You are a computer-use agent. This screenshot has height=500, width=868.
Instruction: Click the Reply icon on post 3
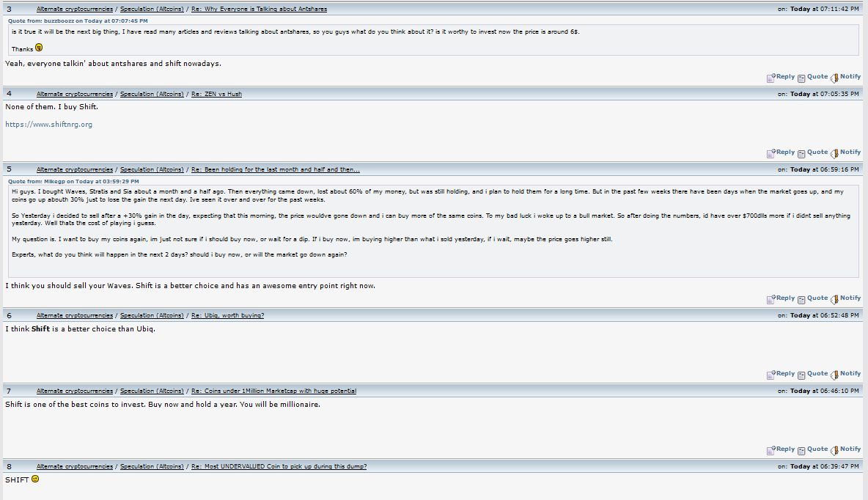[770, 78]
